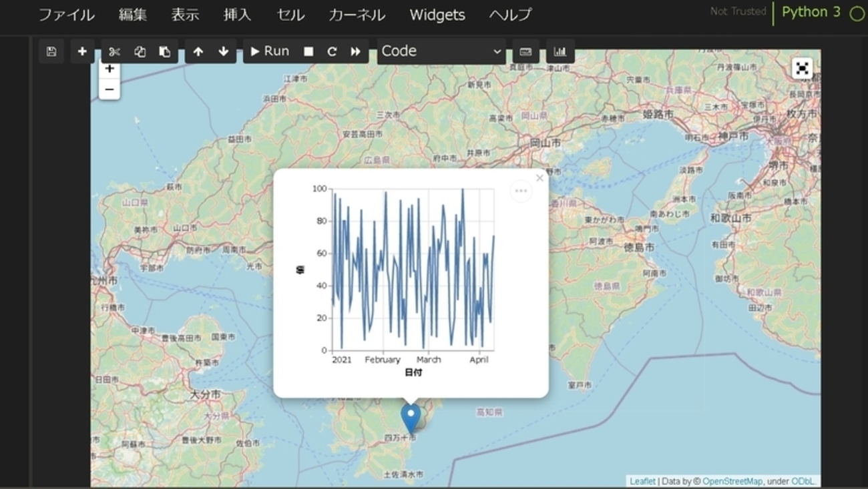Cut the selected cell with the scissors icon
This screenshot has width=868, height=489.
point(114,51)
